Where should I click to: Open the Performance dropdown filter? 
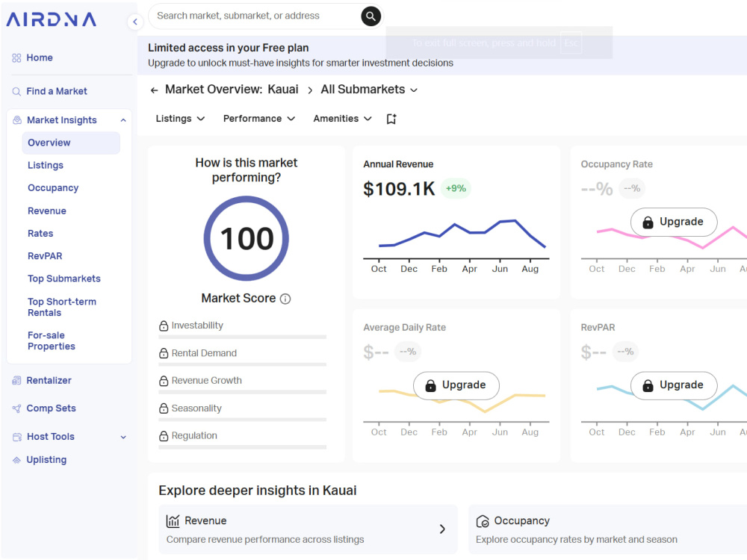coord(259,119)
